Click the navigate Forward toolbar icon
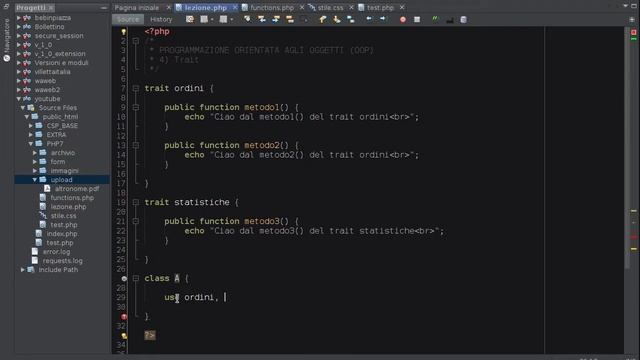The width and height of the screenshot is (640, 360). pyautogui.click(x=223, y=19)
